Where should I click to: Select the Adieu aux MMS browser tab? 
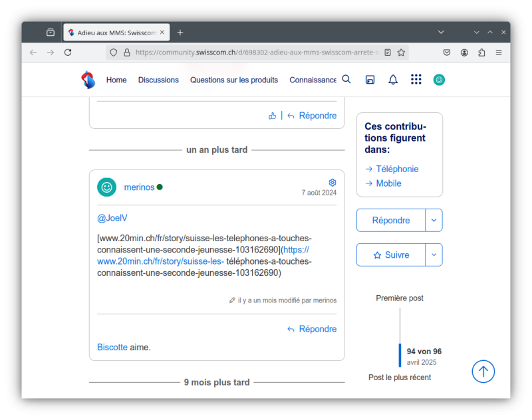pyautogui.click(x=116, y=32)
